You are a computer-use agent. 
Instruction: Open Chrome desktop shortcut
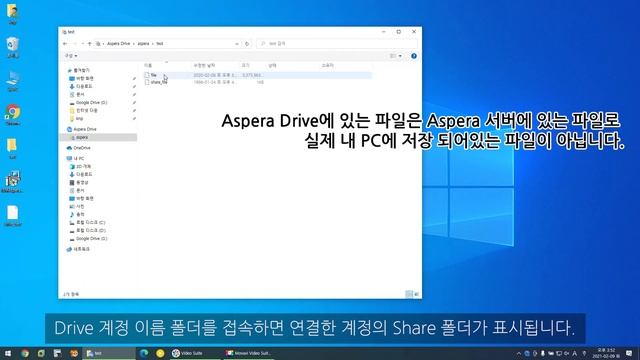click(x=13, y=115)
